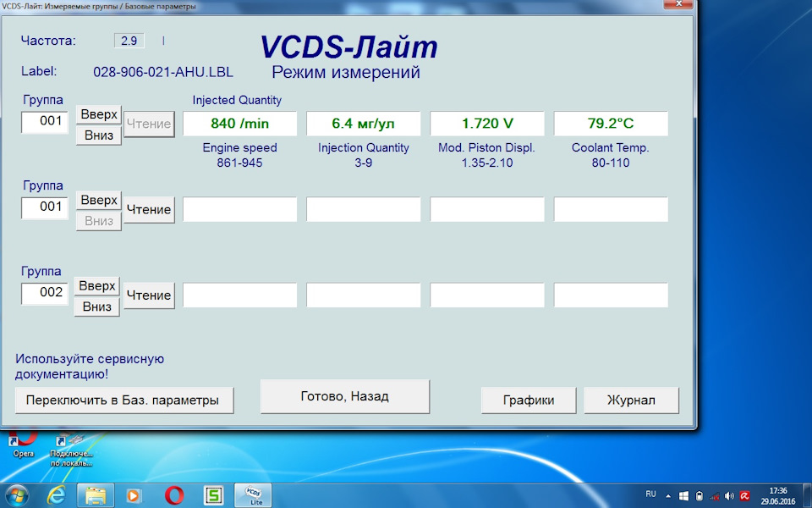The image size is (812, 508).
Task: Open the Журнал log
Action: click(631, 400)
